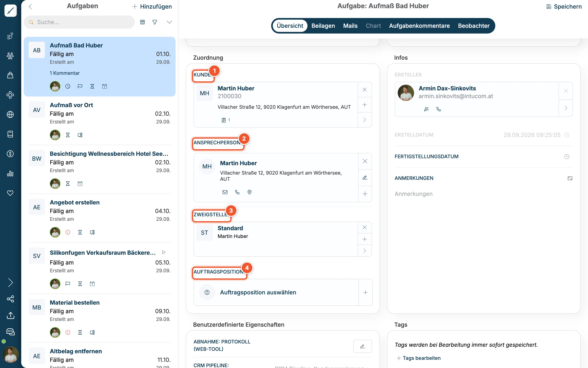Go back with the Aufgaben back arrow
The height and width of the screenshot is (368, 588).
click(30, 7)
